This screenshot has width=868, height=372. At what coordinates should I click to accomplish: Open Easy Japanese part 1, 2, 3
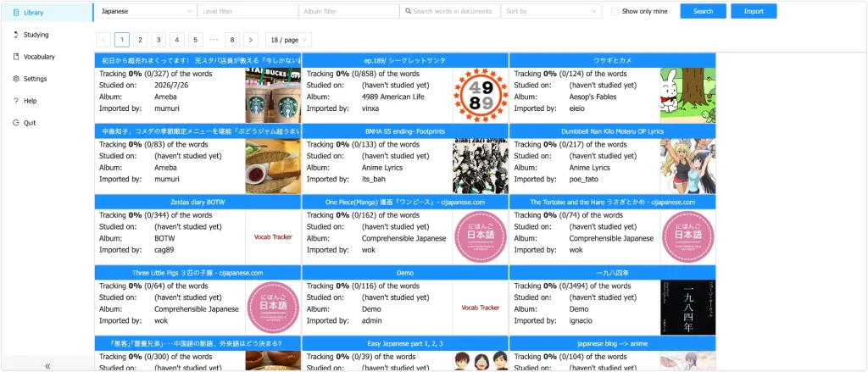tap(405, 343)
